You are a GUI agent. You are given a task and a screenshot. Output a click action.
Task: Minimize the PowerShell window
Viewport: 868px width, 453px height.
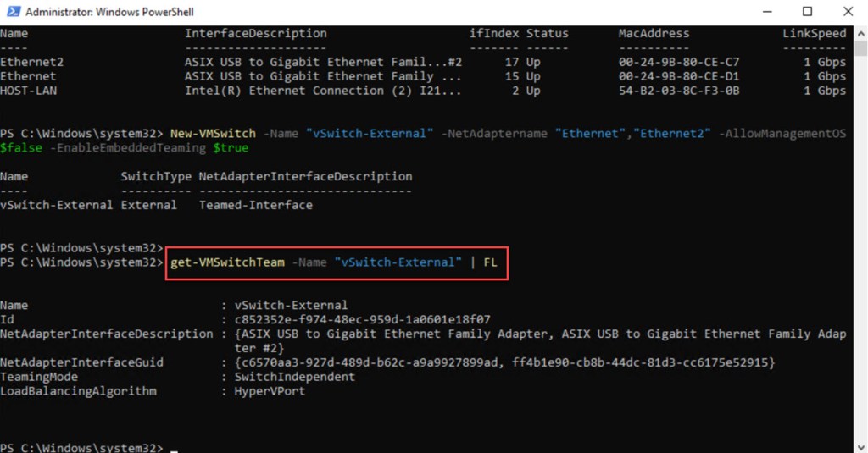(768, 12)
